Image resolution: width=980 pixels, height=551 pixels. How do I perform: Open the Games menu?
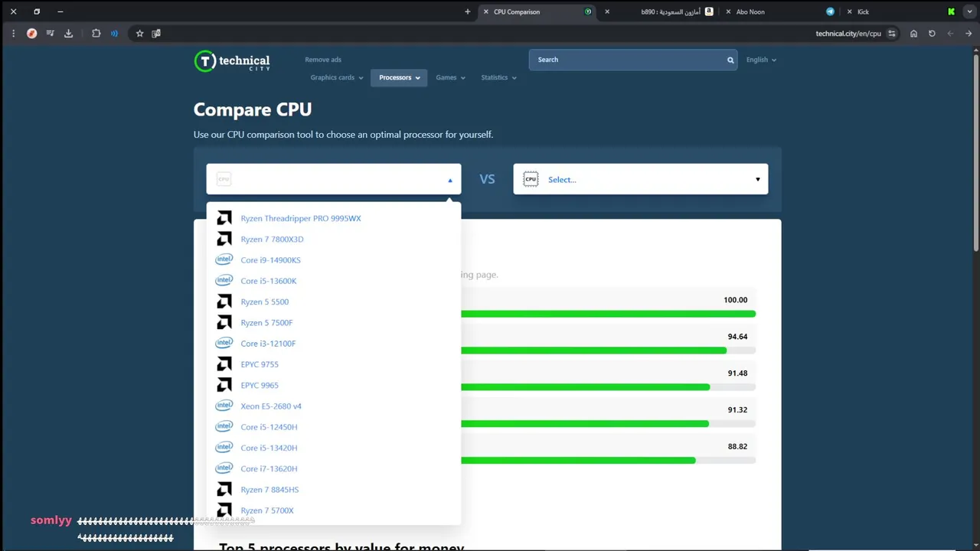(x=450, y=77)
